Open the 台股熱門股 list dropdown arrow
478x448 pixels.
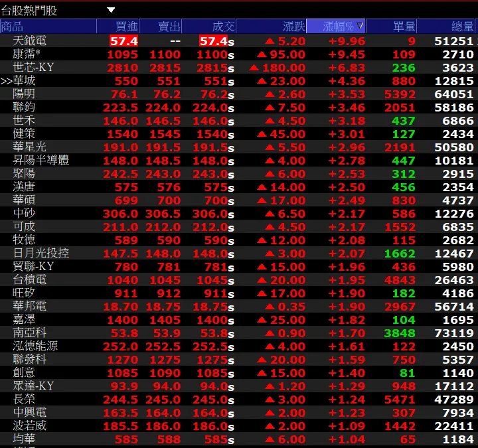click(x=111, y=10)
